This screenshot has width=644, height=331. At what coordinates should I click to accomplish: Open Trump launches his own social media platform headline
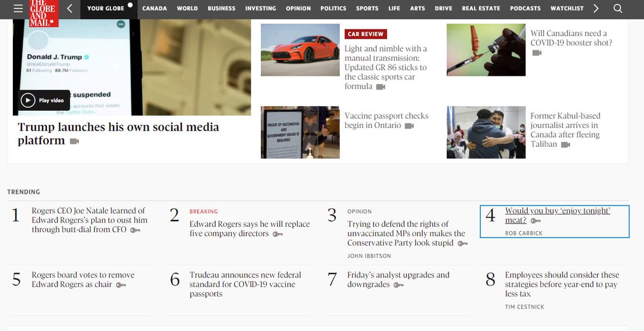(x=118, y=134)
